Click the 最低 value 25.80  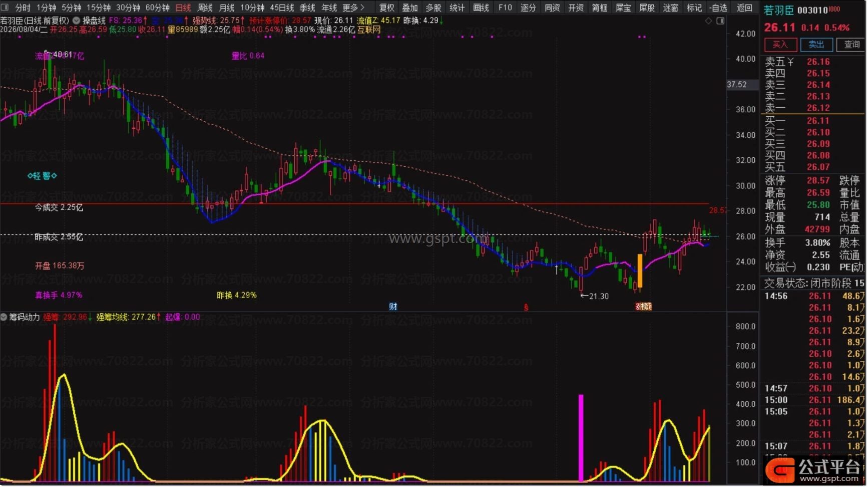coord(818,205)
